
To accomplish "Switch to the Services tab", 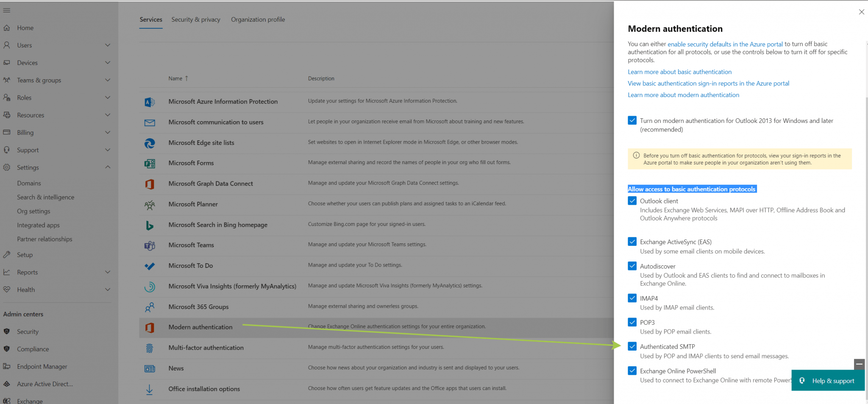I will 151,20.
